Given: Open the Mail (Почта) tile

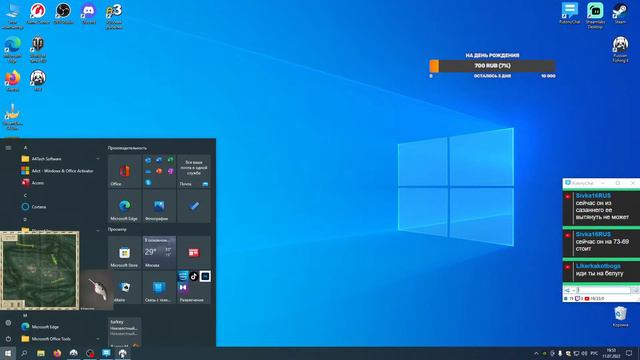Looking at the screenshot, I should (x=194, y=171).
